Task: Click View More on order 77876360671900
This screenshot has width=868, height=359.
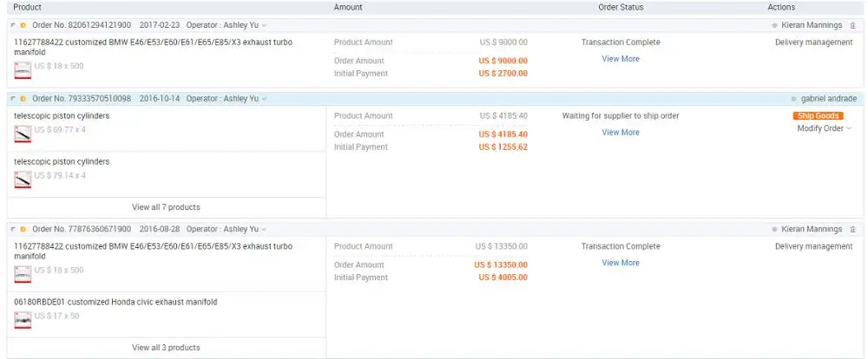Action: [x=621, y=263]
